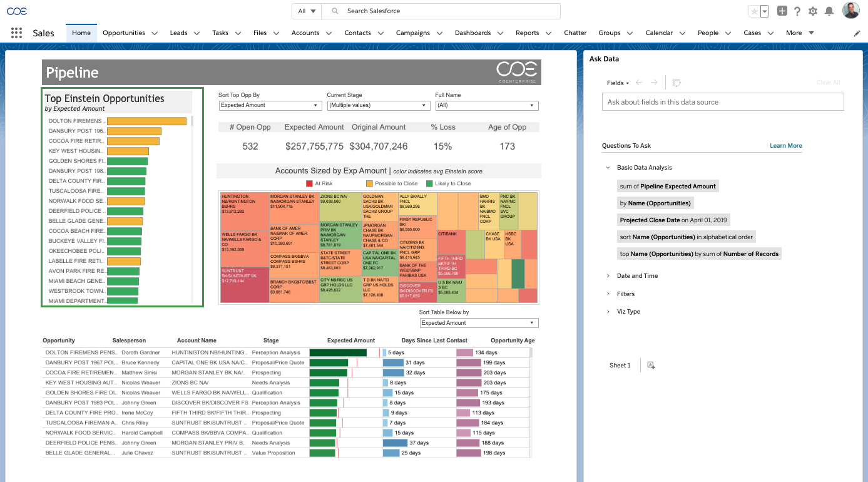The height and width of the screenshot is (482, 868).
Task: Open the Dashboards tab
Action: (x=472, y=33)
